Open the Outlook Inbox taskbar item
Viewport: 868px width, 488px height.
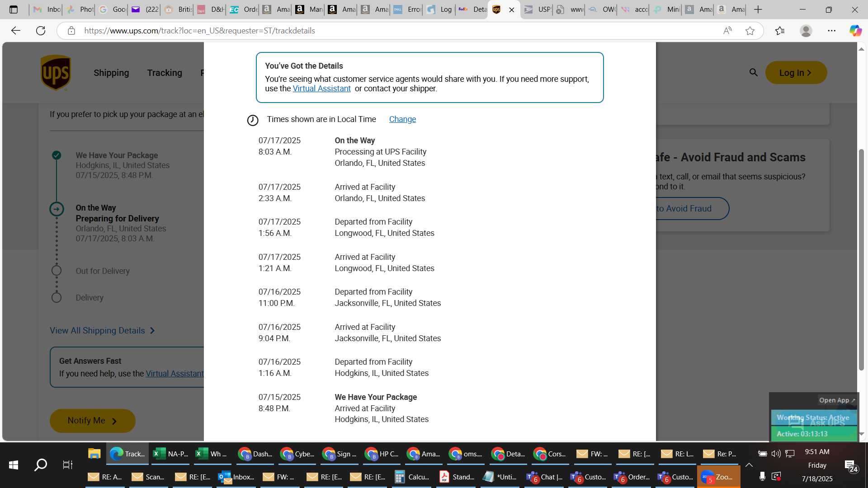tap(237, 477)
